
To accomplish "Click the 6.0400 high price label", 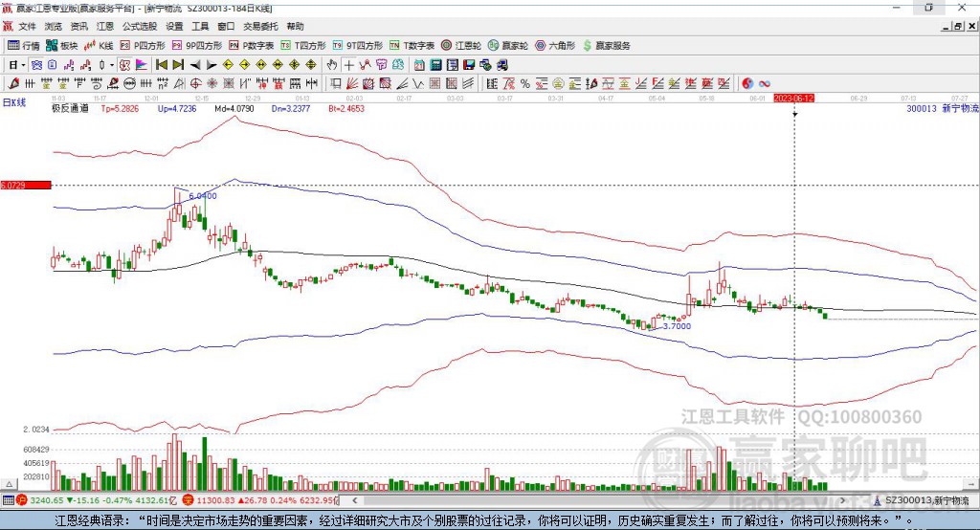I will pos(203,196).
